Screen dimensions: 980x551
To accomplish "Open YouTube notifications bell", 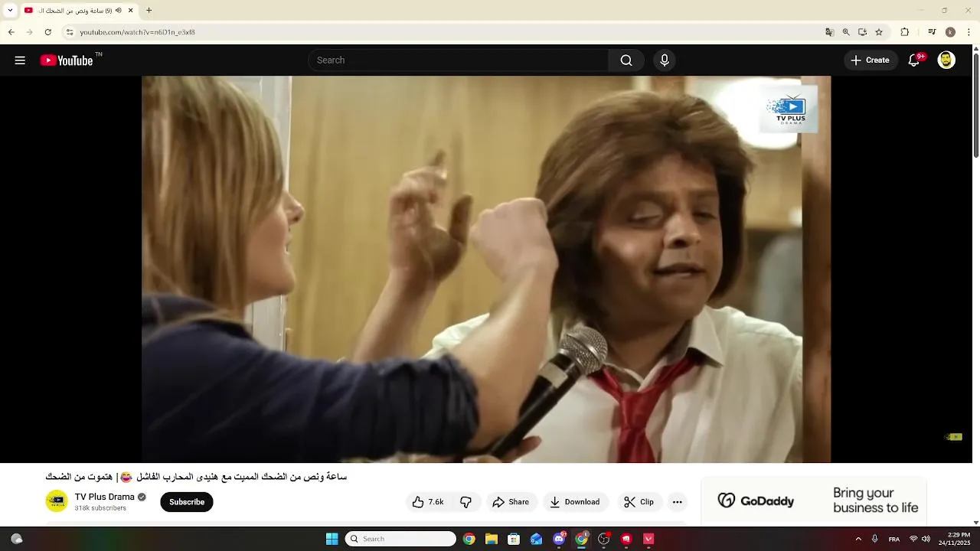I will point(914,60).
